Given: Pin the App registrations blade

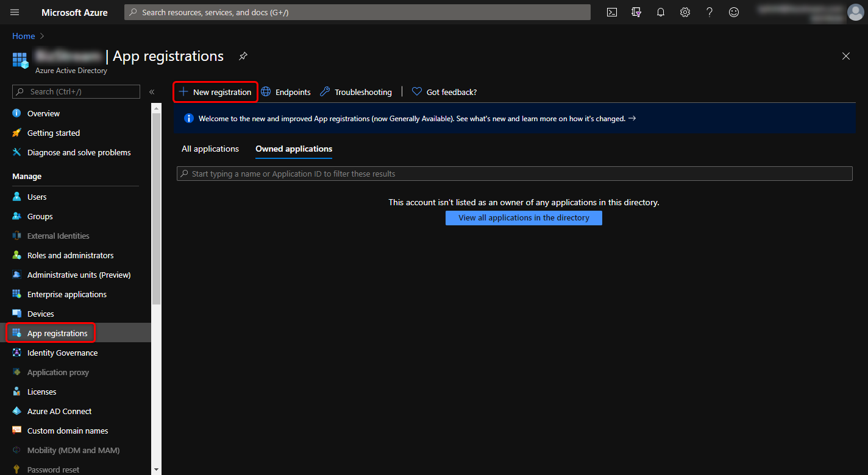Looking at the screenshot, I should pos(243,56).
